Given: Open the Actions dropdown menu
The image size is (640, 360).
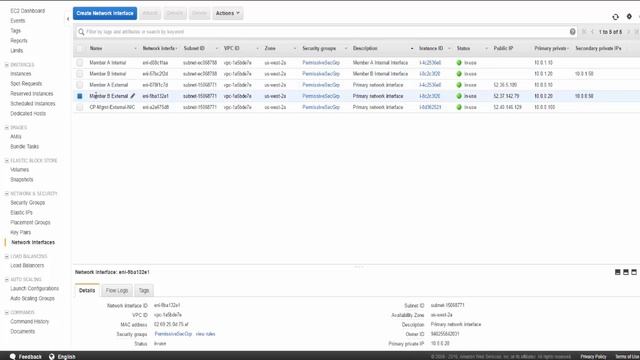Looking at the screenshot, I should point(228,13).
